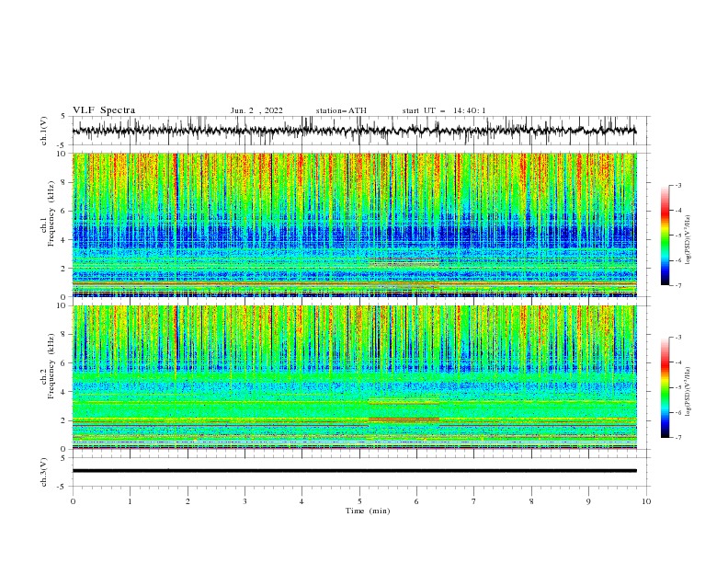This screenshot has width=728, height=563.
Task: Click the red band near 2 kHz in ch.2 spectrogram
Action: pyautogui.click(x=404, y=419)
